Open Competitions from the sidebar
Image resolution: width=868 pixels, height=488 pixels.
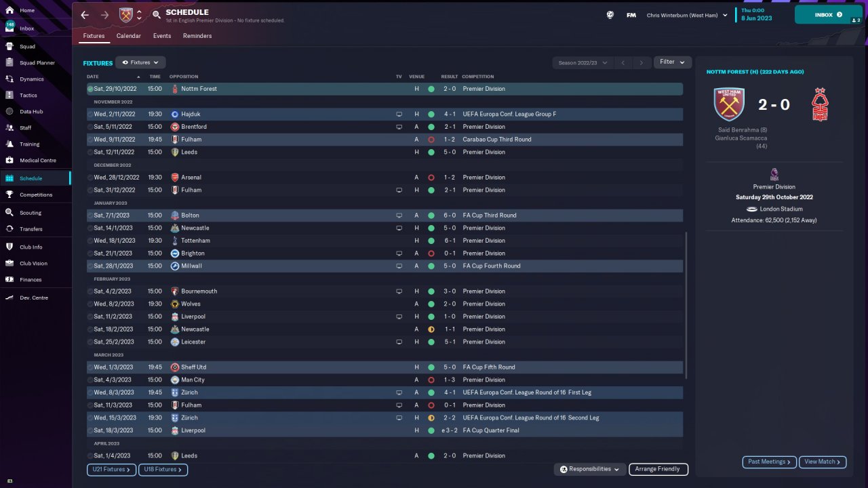click(35, 195)
